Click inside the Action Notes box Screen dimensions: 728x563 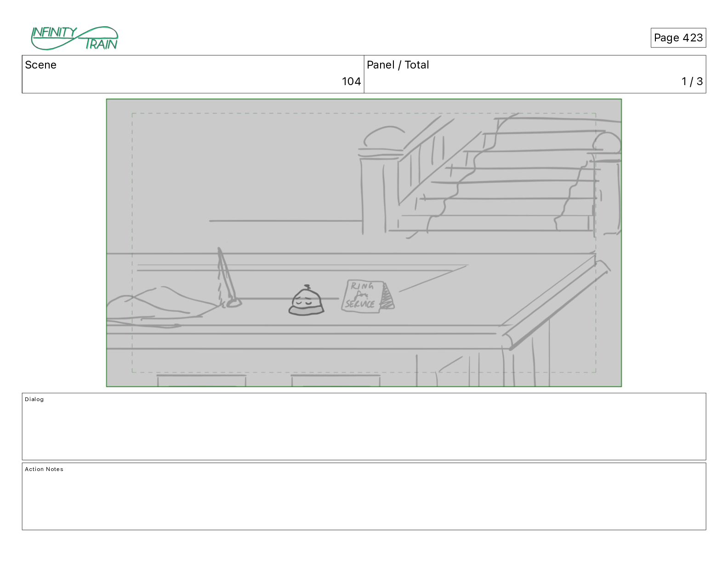point(364,496)
